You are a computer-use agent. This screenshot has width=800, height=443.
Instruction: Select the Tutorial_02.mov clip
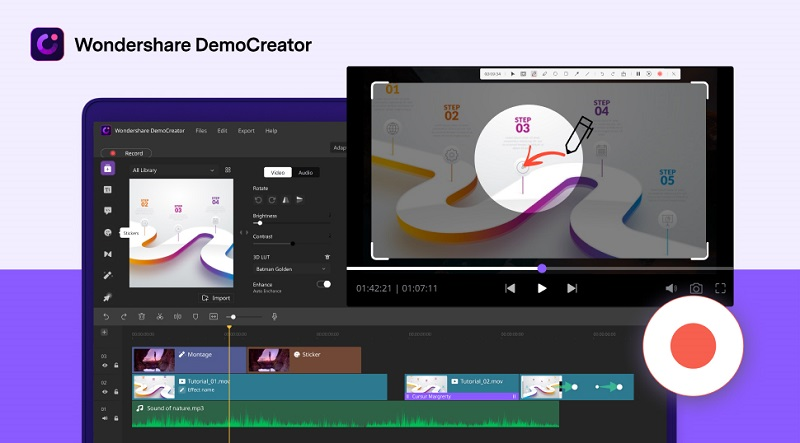point(462,387)
